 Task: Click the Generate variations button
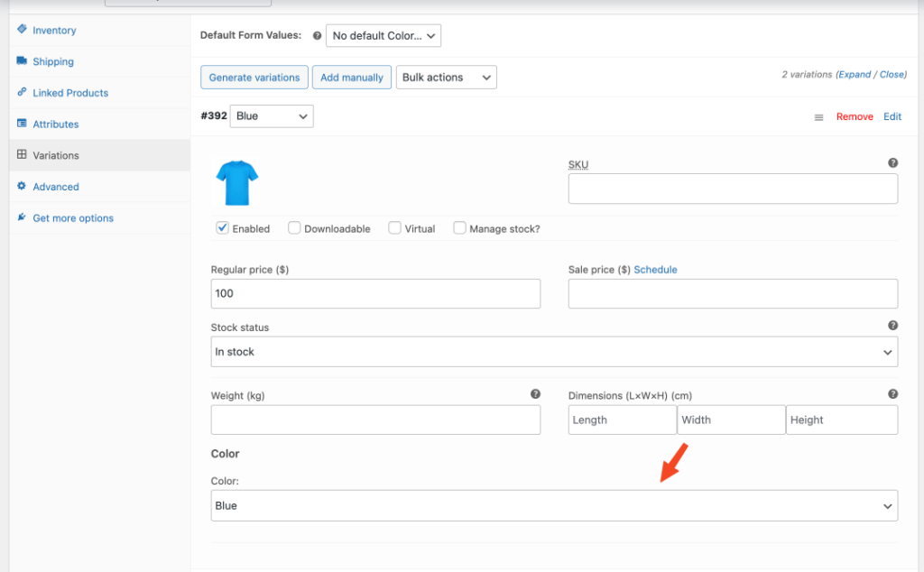coord(254,77)
